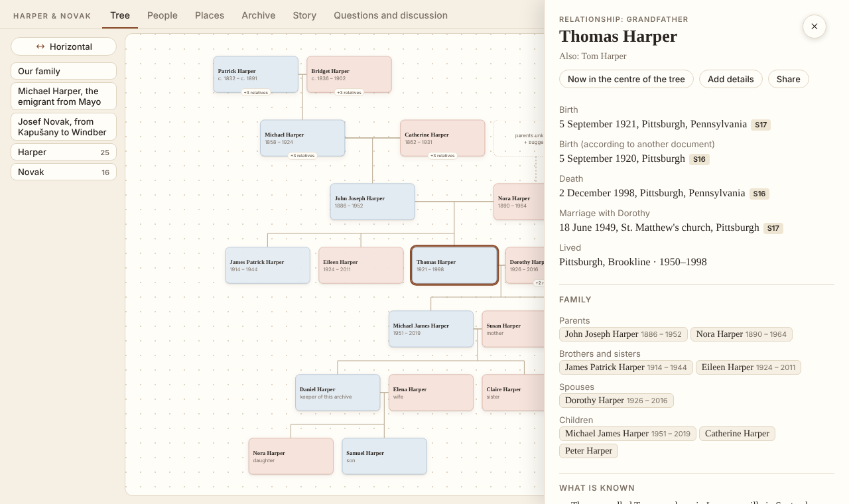Expand +3 relatives under Bridget Harper

click(x=349, y=92)
